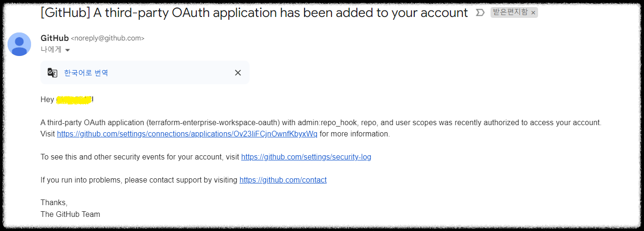Click the noreply@github.com sender address
Image resolution: width=644 pixels, height=231 pixels.
click(x=107, y=39)
